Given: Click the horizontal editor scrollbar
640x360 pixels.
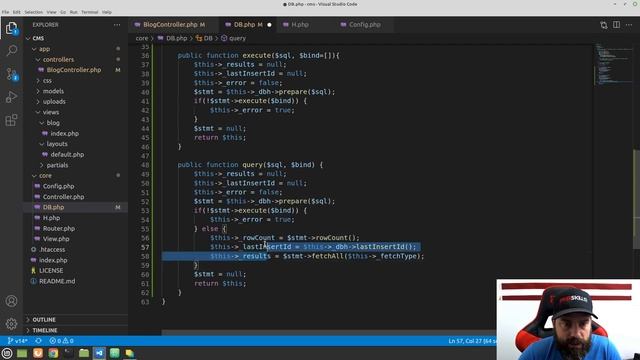Looking at the screenshot, I should pos(329,333).
